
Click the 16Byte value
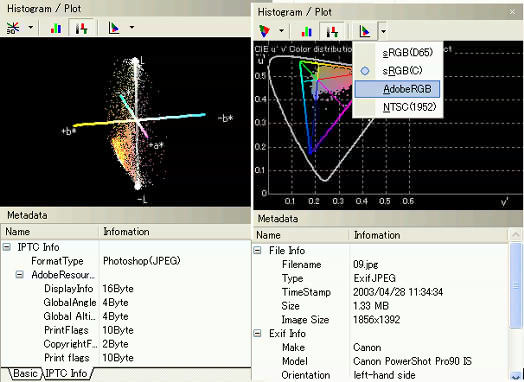pyautogui.click(x=118, y=288)
